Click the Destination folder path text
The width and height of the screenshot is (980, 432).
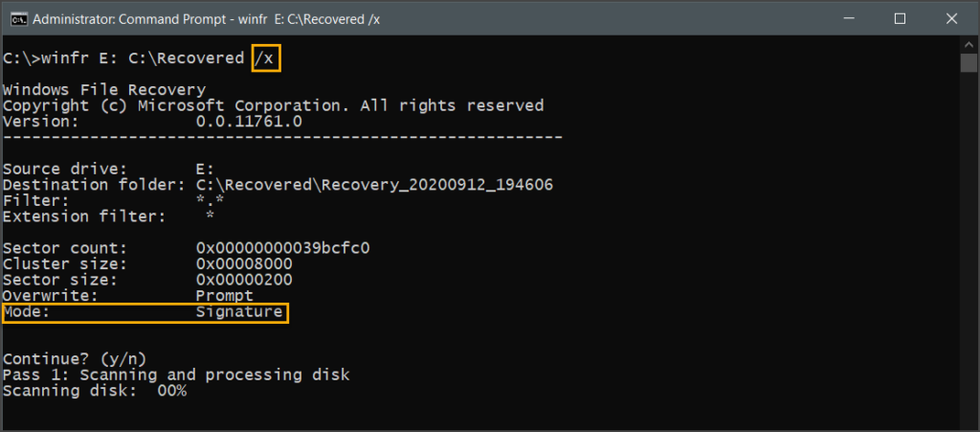pos(374,185)
